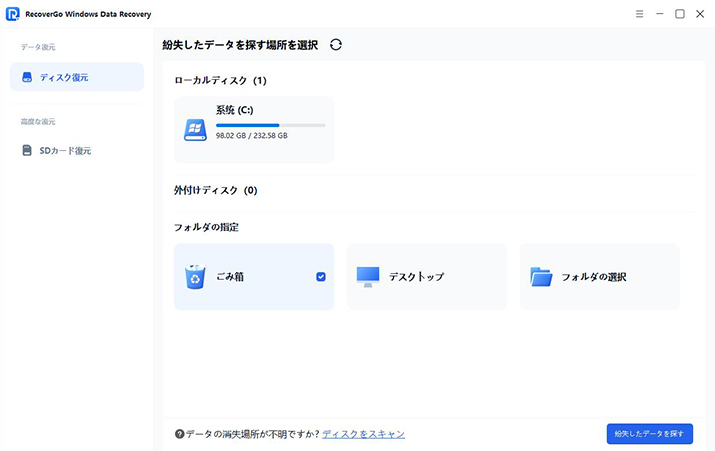The image size is (715, 451).
Task: Click the 紛失したデータを探す場所を選択 title
Action: (x=240, y=45)
